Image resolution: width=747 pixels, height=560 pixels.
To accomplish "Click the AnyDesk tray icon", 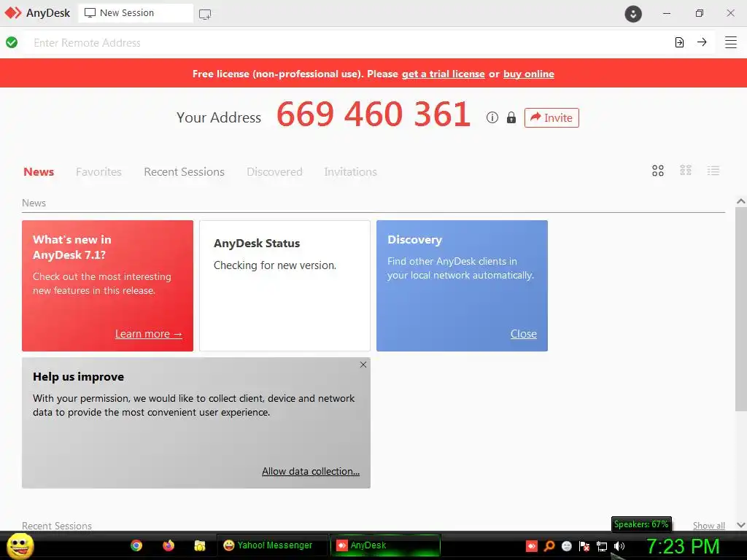I will coord(532,546).
